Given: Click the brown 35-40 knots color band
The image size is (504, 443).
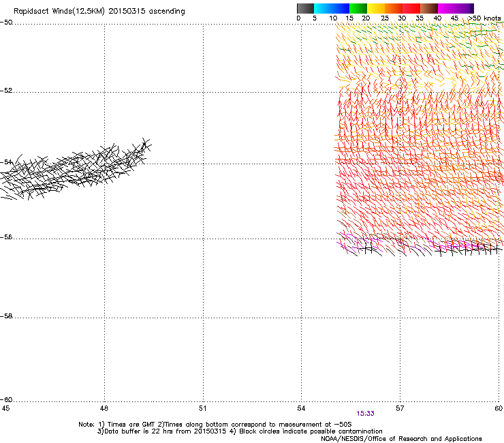Looking at the screenshot, I should [429, 8].
